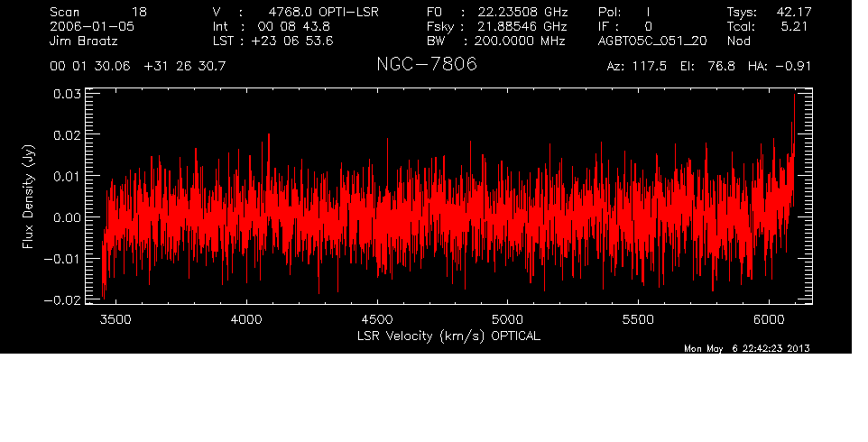Screen dimensions: 868x442
Task: Click the 6000 x-axis tick label
Action: tap(769, 319)
